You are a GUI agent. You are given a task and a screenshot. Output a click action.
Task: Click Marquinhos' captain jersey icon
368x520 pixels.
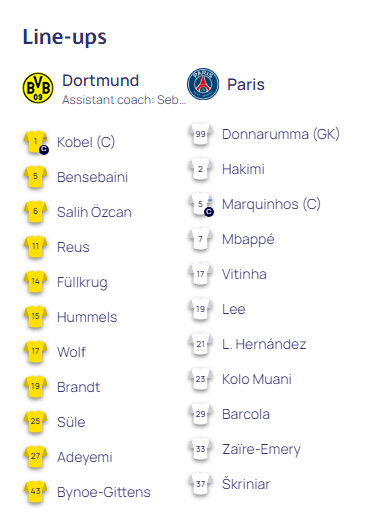click(x=201, y=204)
